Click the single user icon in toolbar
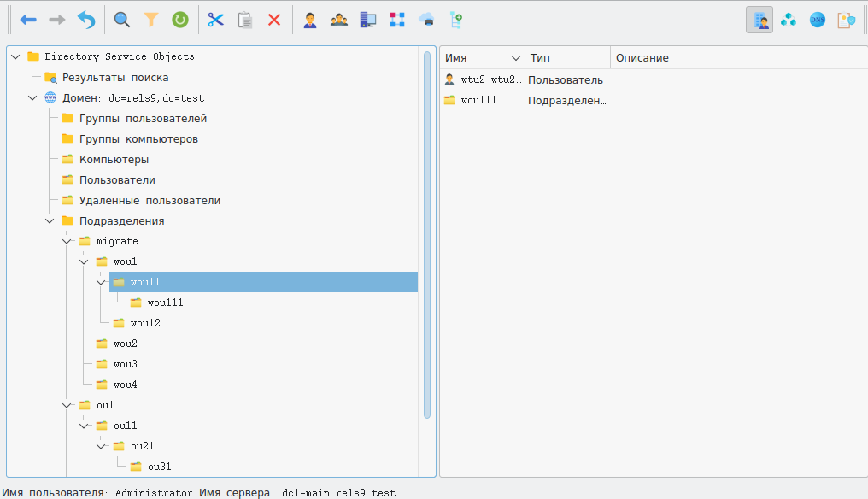868x499 pixels. click(310, 20)
